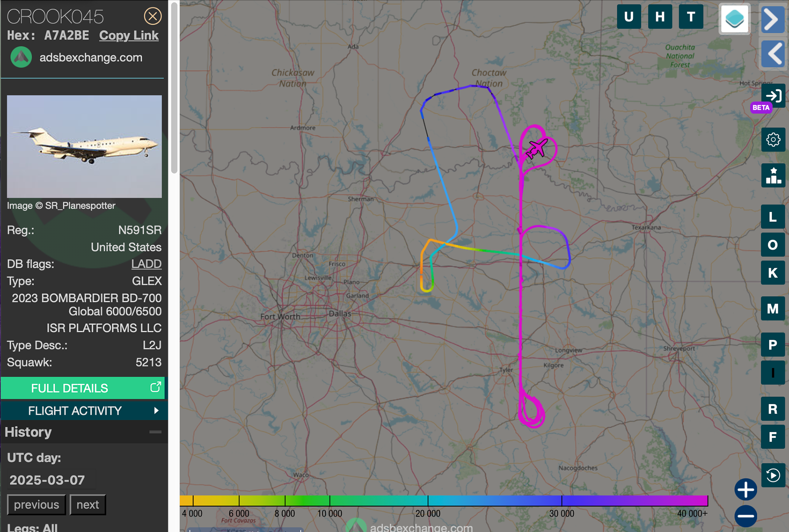Expand the FLIGHT ACTIVITY section

(x=84, y=410)
